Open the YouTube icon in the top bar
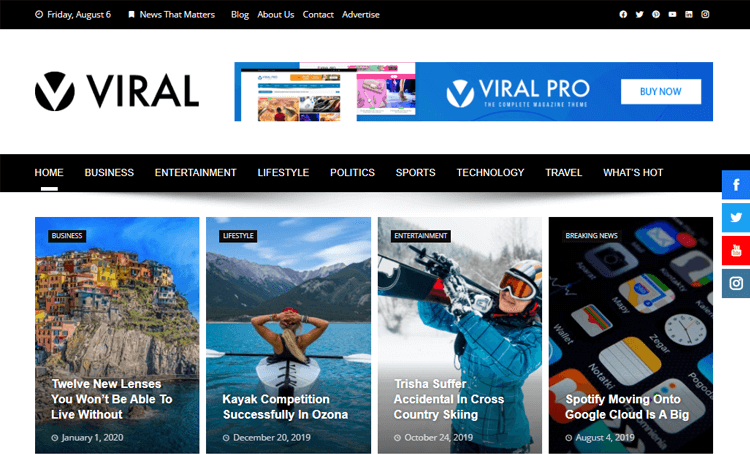The height and width of the screenshot is (454, 750). point(672,14)
